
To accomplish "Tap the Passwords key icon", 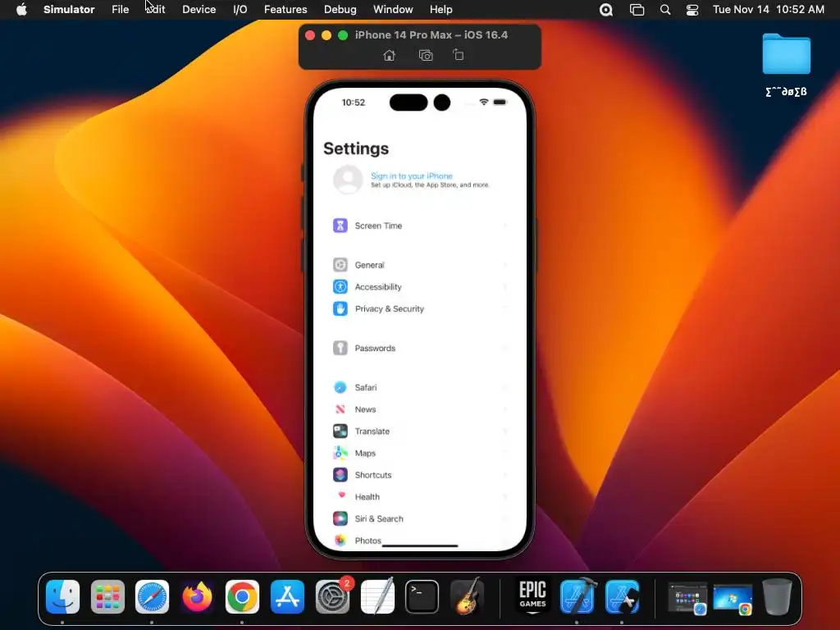I will coord(340,348).
